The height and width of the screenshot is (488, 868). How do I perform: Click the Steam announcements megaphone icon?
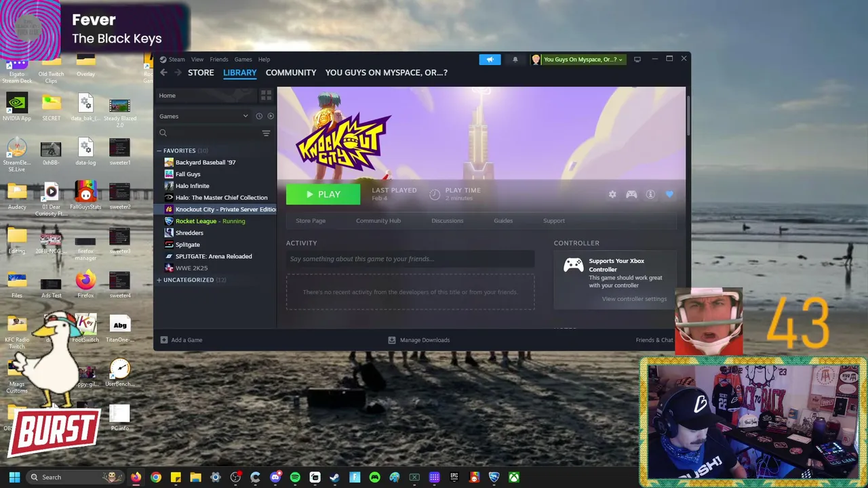pyautogui.click(x=490, y=60)
